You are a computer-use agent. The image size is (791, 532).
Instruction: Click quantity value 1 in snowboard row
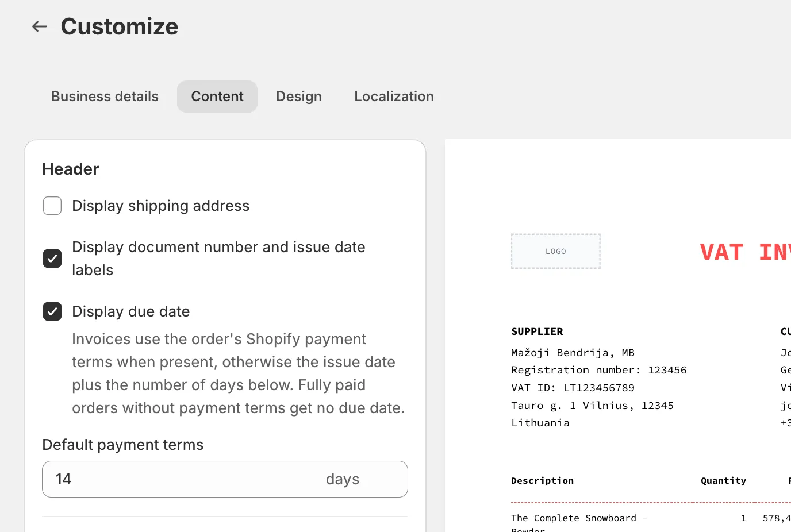[x=743, y=518]
